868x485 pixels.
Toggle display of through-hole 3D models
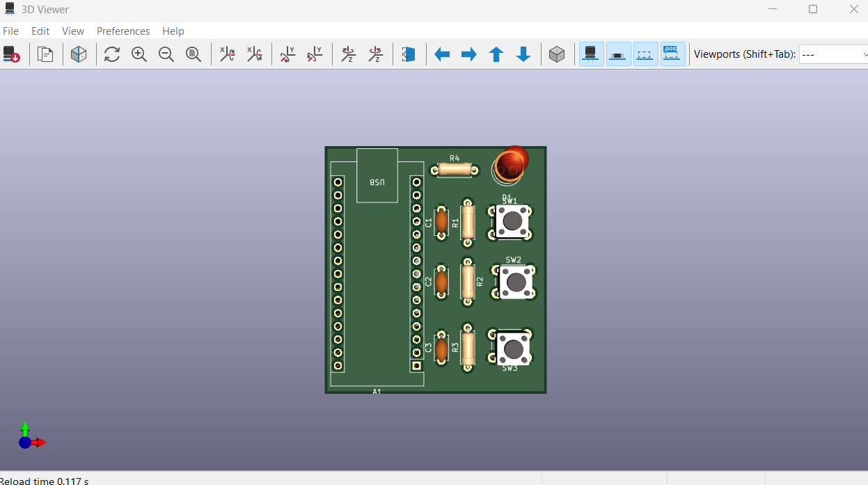pos(591,54)
